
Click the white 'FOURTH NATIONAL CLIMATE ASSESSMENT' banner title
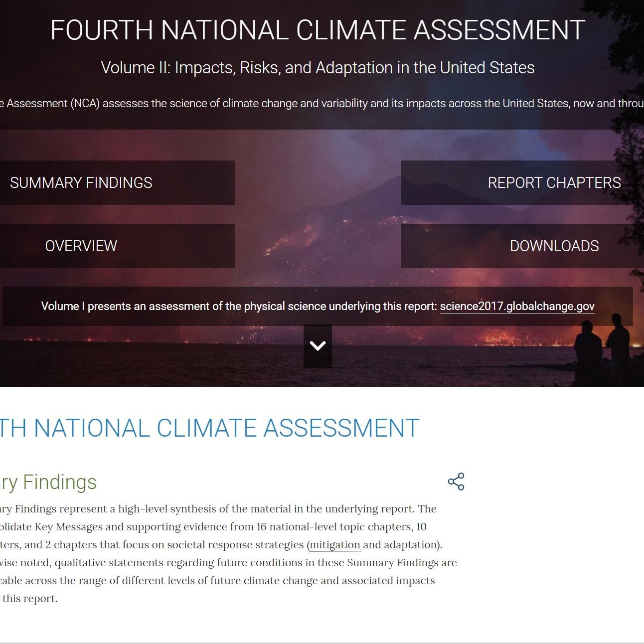pyautogui.click(x=318, y=30)
